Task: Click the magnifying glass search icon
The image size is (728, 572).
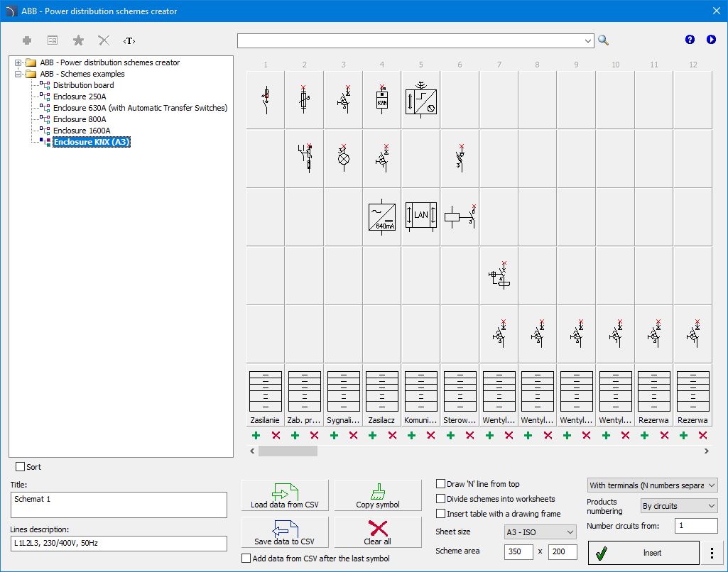Action: coord(603,40)
